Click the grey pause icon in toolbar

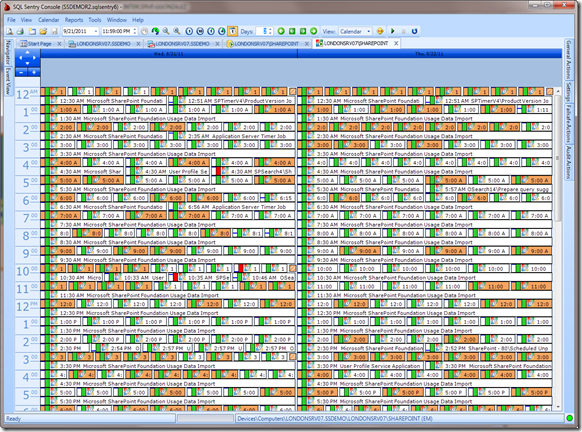(x=404, y=31)
